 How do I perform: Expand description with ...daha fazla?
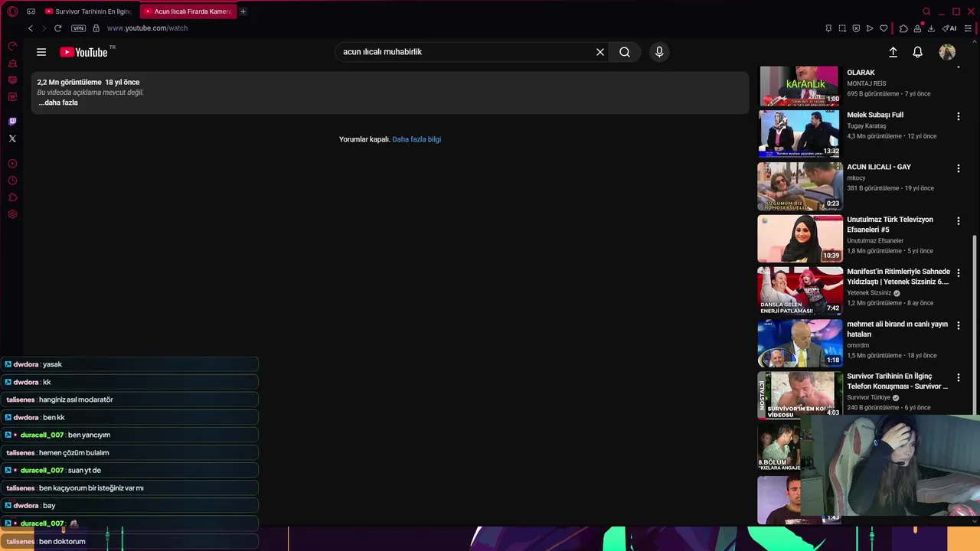(58, 103)
